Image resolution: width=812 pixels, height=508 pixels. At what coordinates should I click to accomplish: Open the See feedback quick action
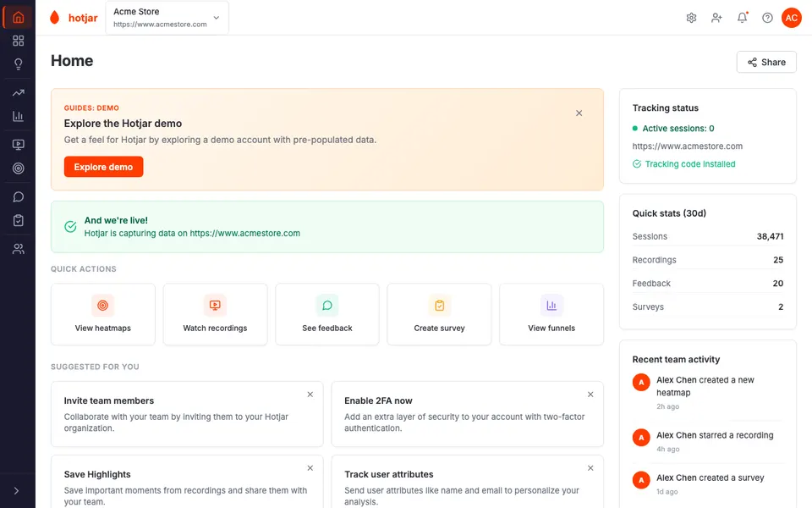coord(327,314)
